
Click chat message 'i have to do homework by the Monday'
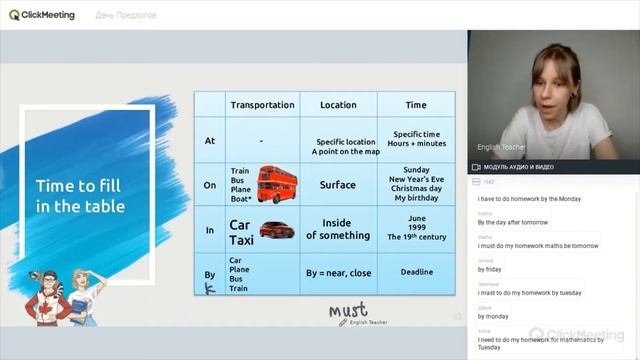click(x=529, y=199)
